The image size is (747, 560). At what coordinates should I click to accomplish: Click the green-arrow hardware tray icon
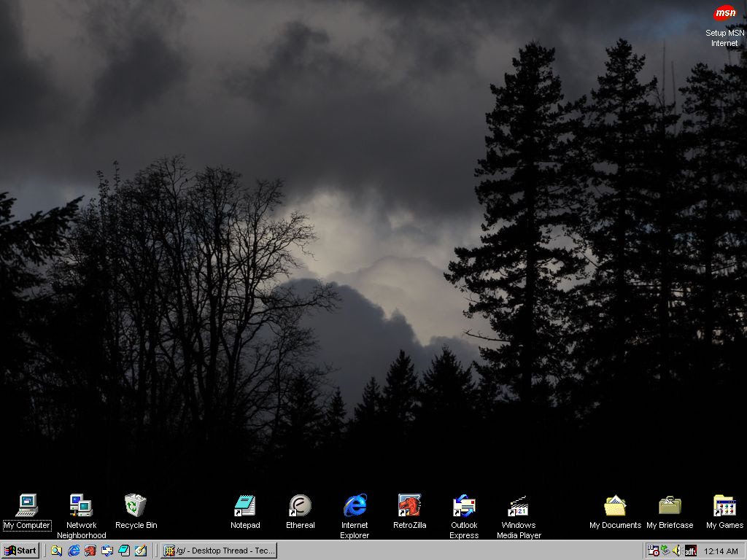click(665, 551)
